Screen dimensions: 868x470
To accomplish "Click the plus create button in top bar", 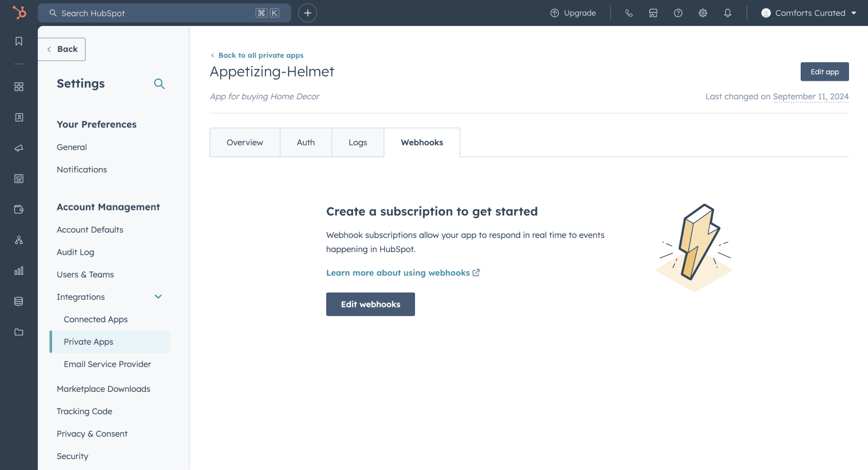I will 308,13.
